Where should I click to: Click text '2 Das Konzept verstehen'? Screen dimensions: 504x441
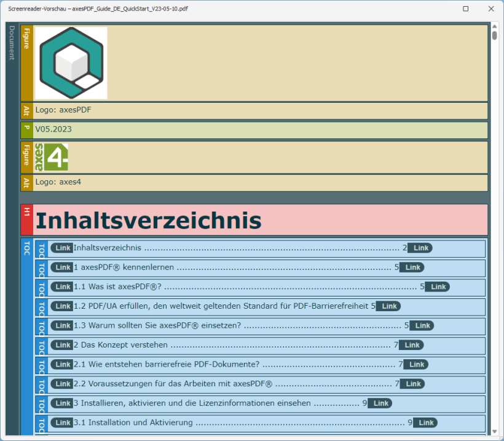(120, 345)
